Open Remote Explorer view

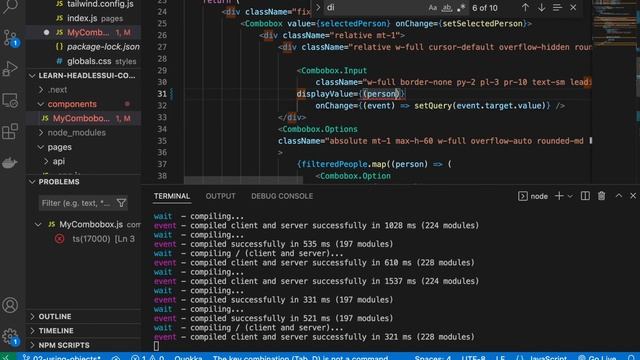(10, 100)
